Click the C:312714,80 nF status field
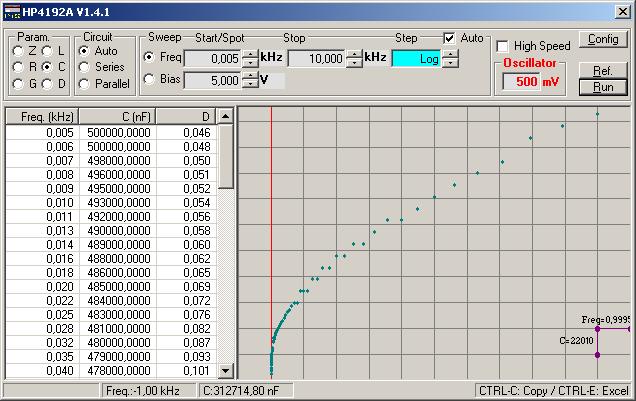Image resolution: width=636 pixels, height=401 pixels. tap(245, 391)
